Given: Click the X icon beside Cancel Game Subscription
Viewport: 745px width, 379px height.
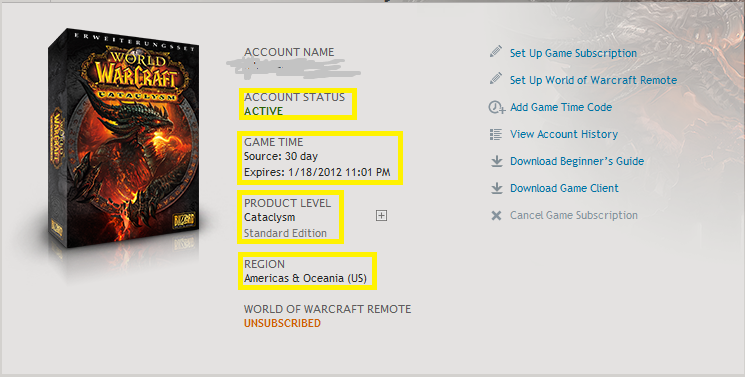Looking at the screenshot, I should click(497, 216).
